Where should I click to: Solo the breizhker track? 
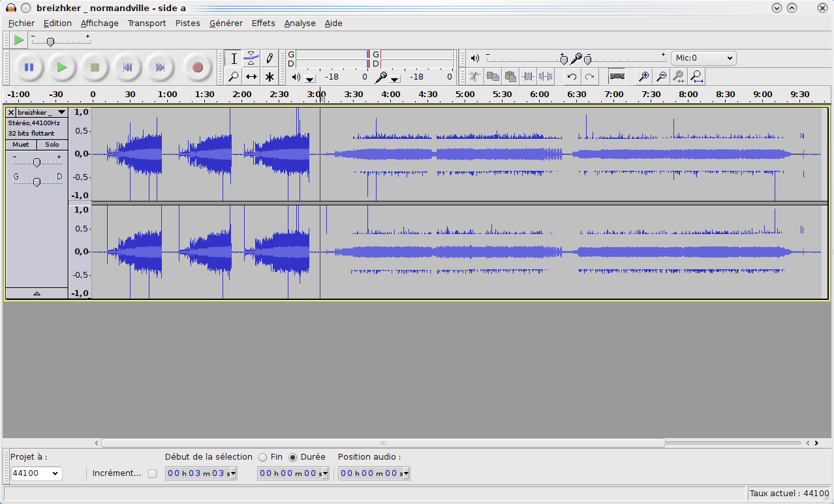(x=52, y=145)
